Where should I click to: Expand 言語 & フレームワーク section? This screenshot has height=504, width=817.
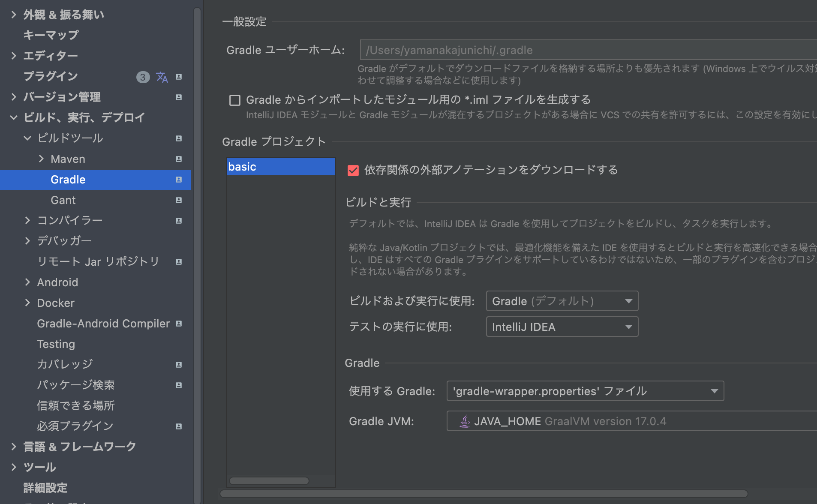tap(14, 447)
